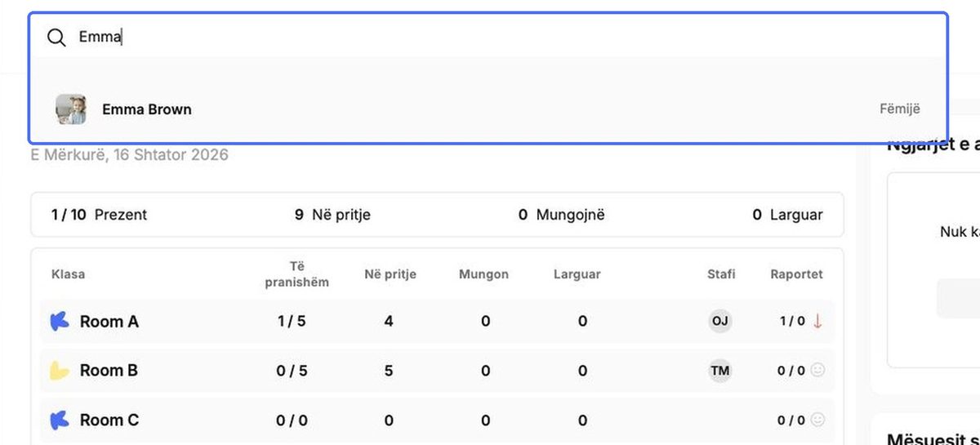Click the Raportet column header
This screenshot has width=980, height=445.
[x=796, y=274]
